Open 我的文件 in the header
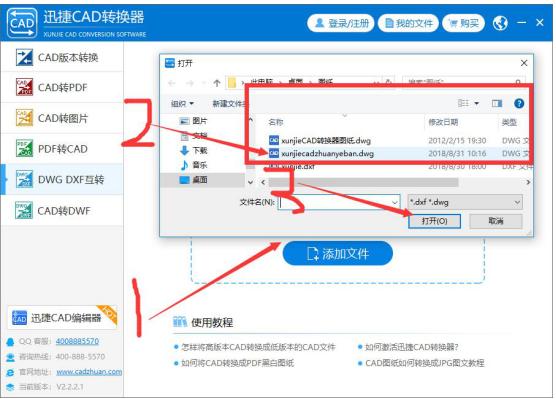Viewport: 556px width, 399px height. (x=408, y=23)
